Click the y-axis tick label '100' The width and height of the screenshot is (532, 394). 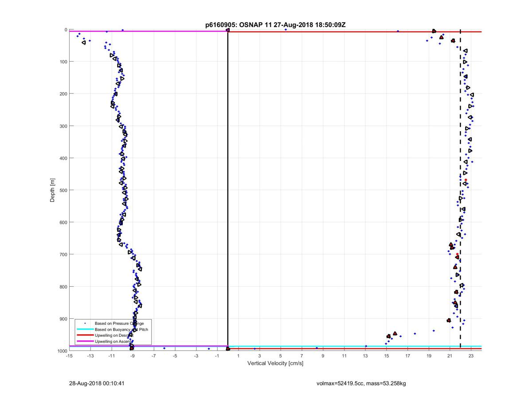[63, 62]
